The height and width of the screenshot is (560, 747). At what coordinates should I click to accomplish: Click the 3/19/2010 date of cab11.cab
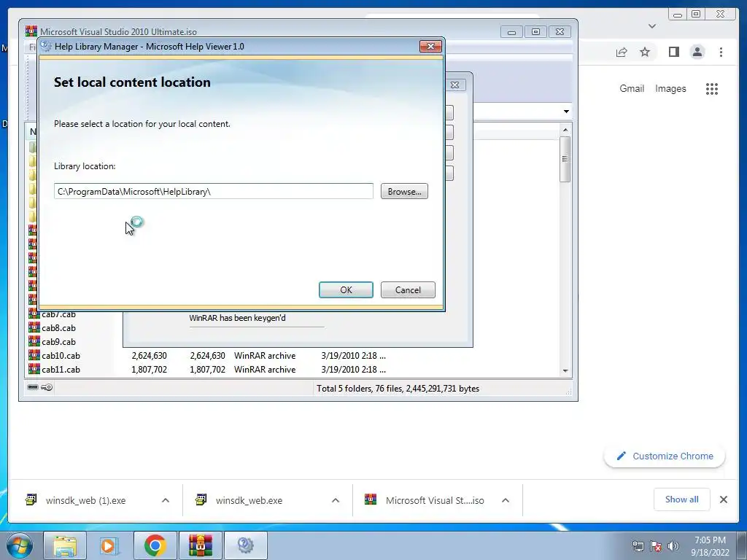click(354, 370)
